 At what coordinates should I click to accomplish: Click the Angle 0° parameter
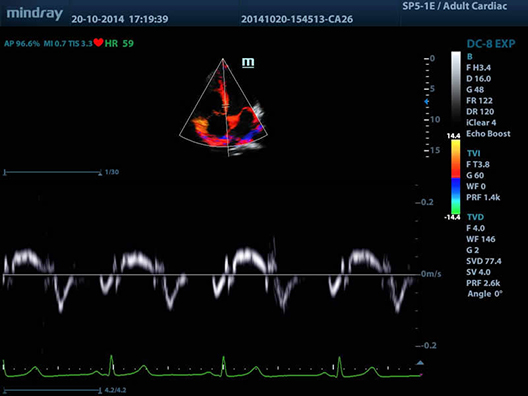click(485, 294)
